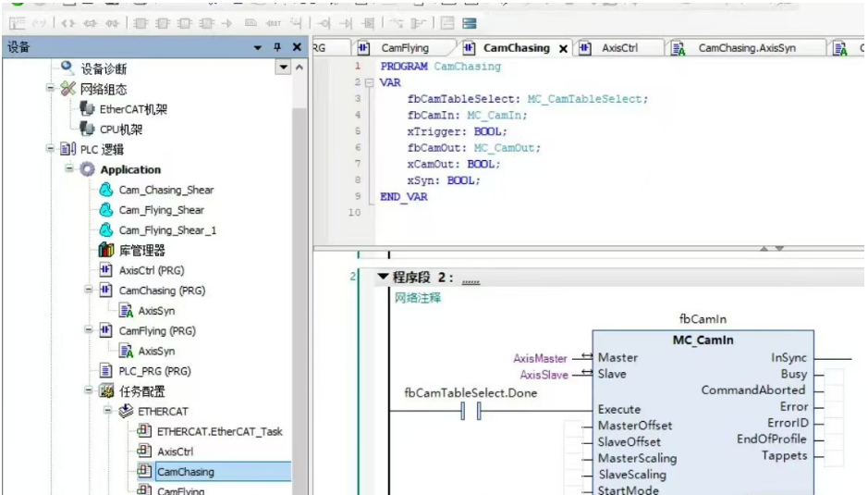
Task: Open the Cam_Chasing_Shear cam table
Action: [x=165, y=190]
